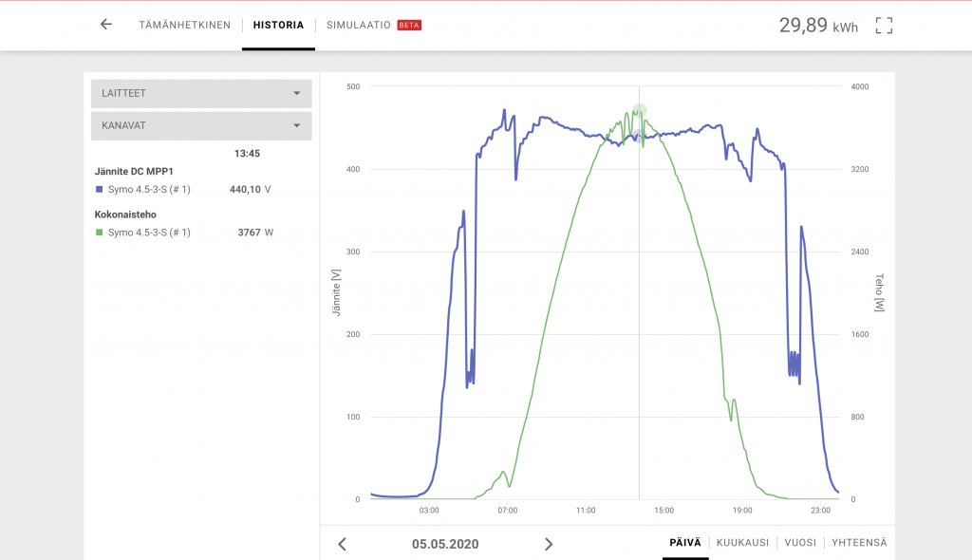The width and height of the screenshot is (972, 560).
Task: Open the SIMULAATIO tab
Action: click(359, 26)
